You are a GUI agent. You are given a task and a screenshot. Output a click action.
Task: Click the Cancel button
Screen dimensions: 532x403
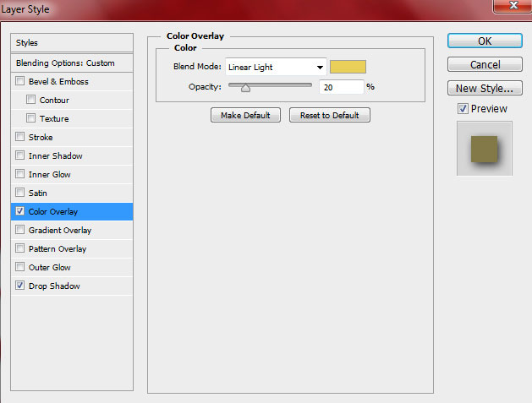[x=485, y=64]
